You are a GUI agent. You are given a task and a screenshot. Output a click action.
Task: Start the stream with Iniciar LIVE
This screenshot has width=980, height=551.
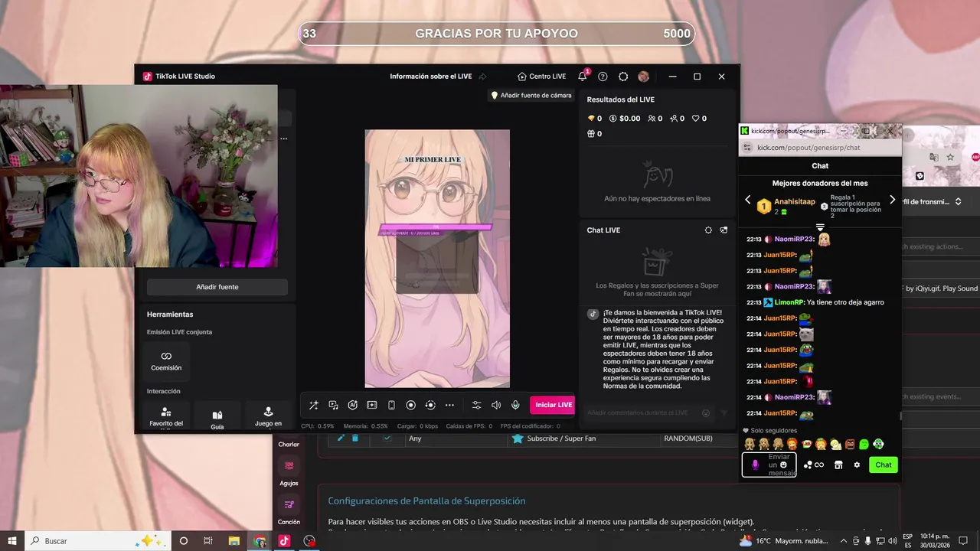[x=554, y=405]
